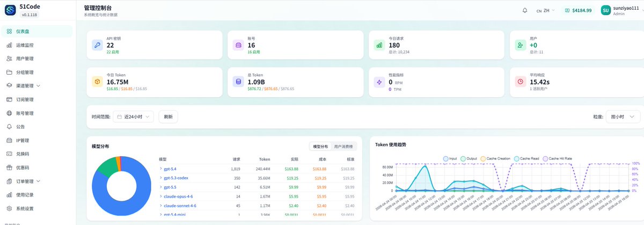Click the 系统设置 gear icon
644x225 pixels.
click(x=9, y=208)
